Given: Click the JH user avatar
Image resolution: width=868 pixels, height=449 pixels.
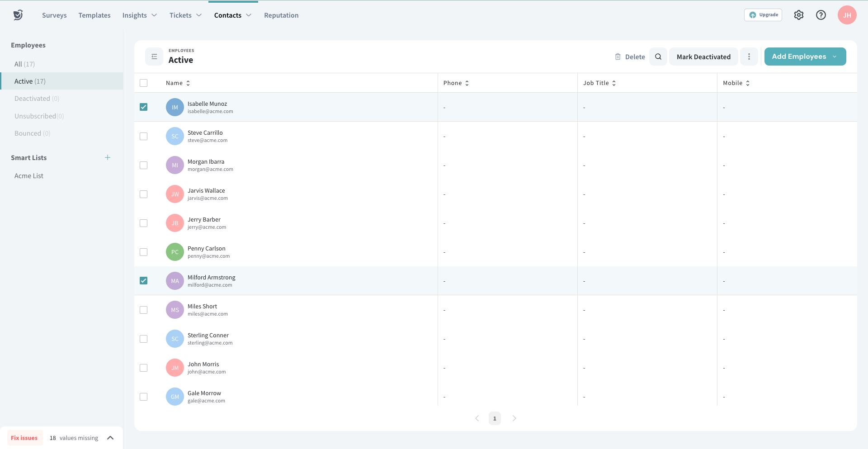Looking at the screenshot, I should click(846, 15).
